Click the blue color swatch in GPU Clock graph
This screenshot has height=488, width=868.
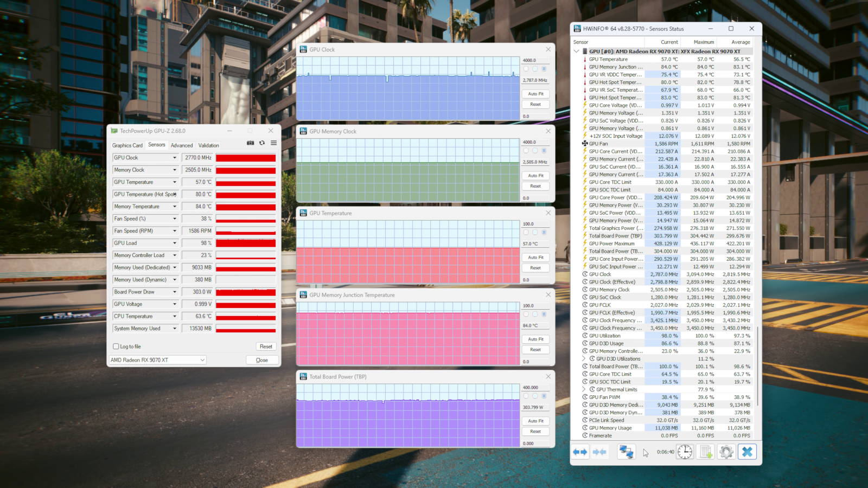point(544,69)
